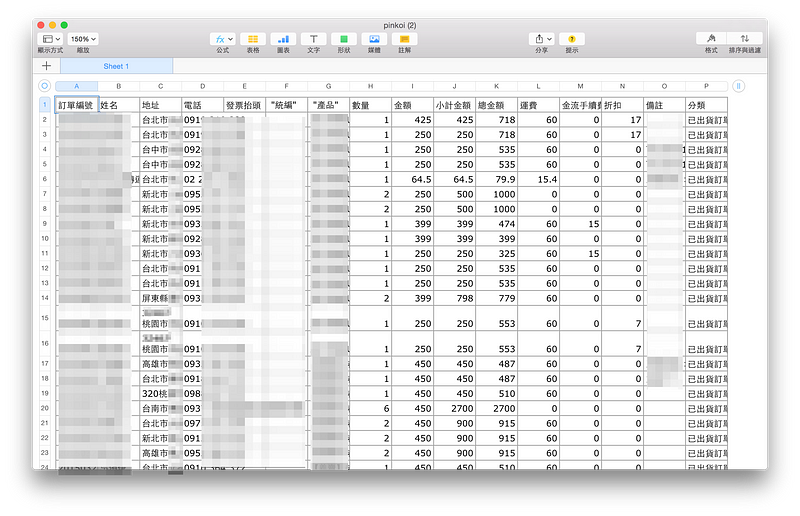The width and height of the screenshot is (800, 516).
Task: Toggle the 格式 format sidebar
Action: click(711, 38)
